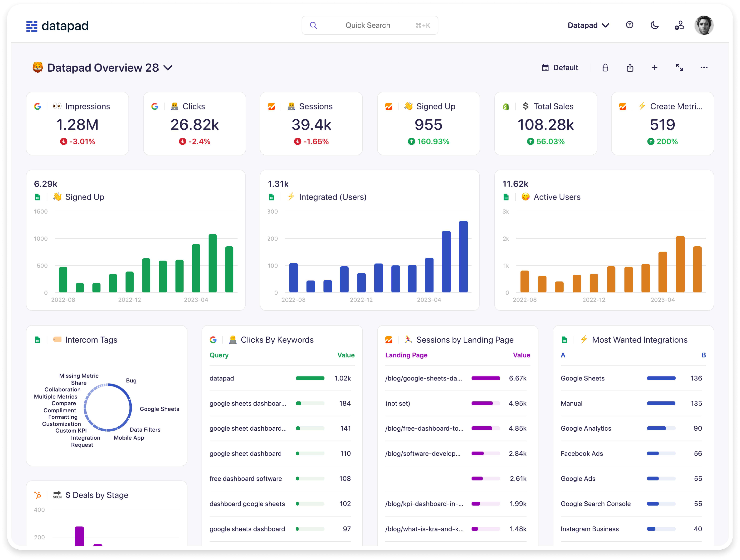Click Sheets icon on Integrated (Users) chart
Image resolution: width=740 pixels, height=560 pixels.
click(271, 197)
